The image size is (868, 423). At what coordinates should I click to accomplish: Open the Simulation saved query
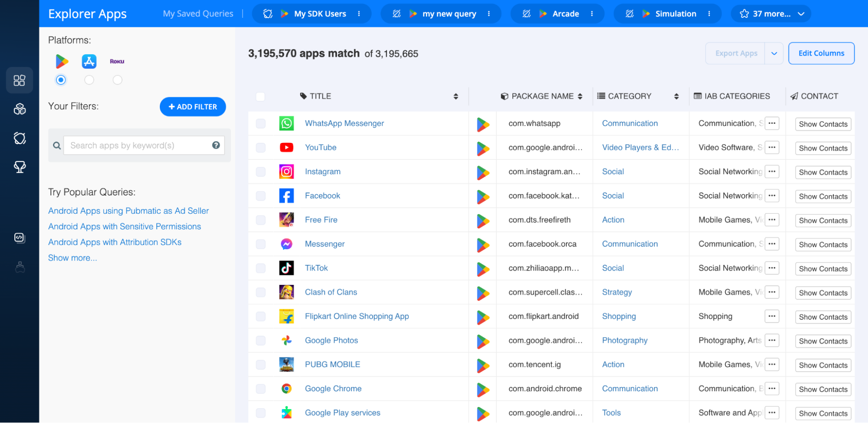point(676,14)
